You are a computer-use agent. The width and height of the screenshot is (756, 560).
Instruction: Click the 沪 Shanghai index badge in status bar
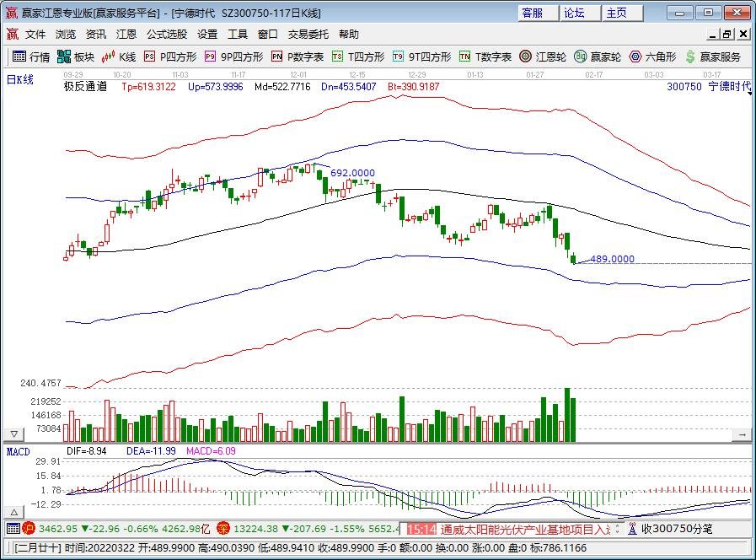(x=29, y=528)
